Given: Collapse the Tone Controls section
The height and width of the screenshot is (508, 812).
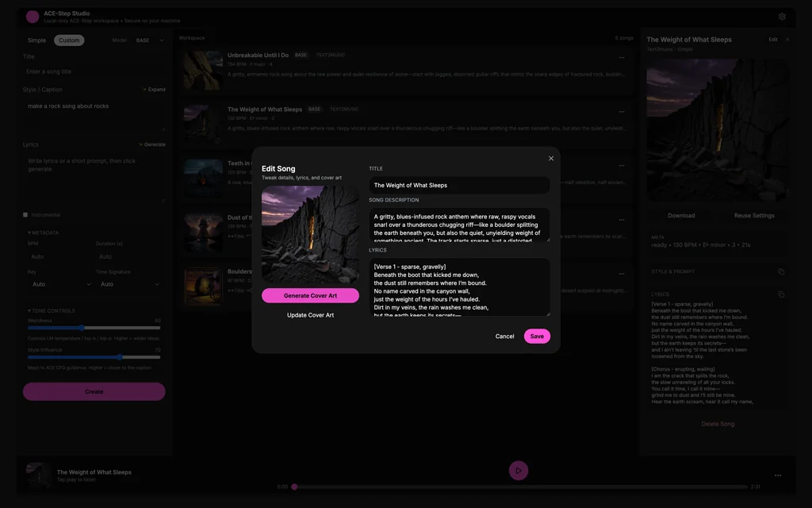Looking at the screenshot, I should click(52, 311).
